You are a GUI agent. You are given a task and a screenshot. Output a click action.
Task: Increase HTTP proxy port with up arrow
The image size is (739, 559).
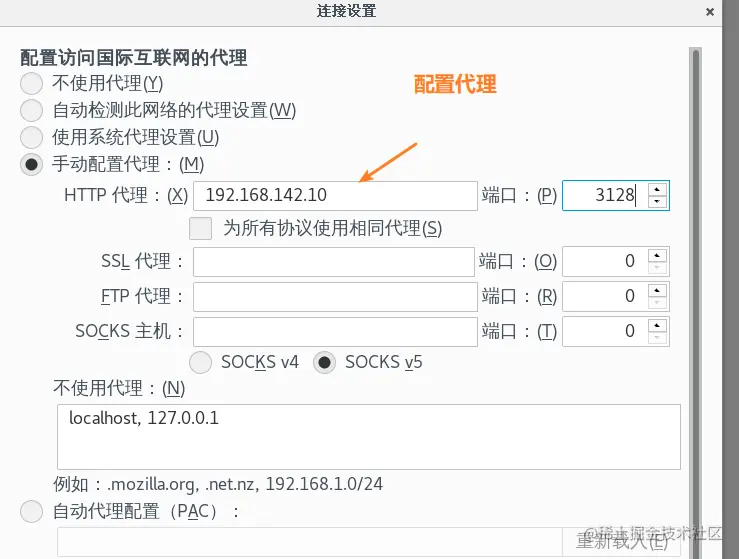click(657, 189)
